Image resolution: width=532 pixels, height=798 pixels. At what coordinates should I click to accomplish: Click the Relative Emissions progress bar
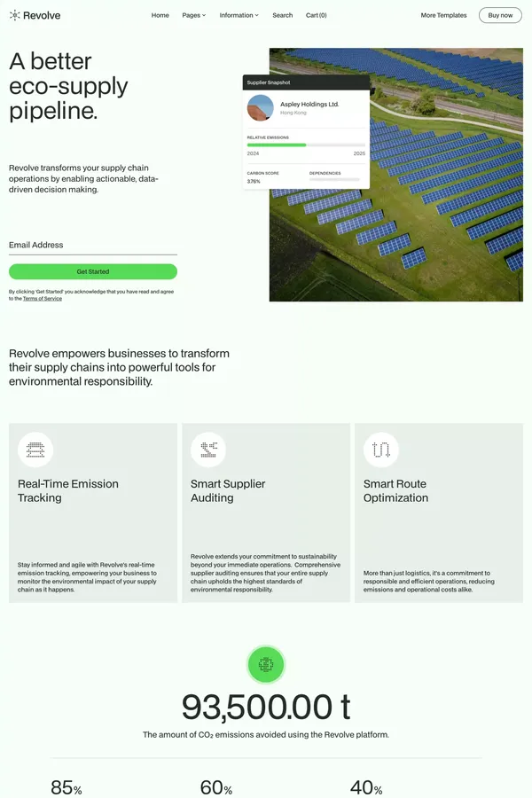pos(306,145)
